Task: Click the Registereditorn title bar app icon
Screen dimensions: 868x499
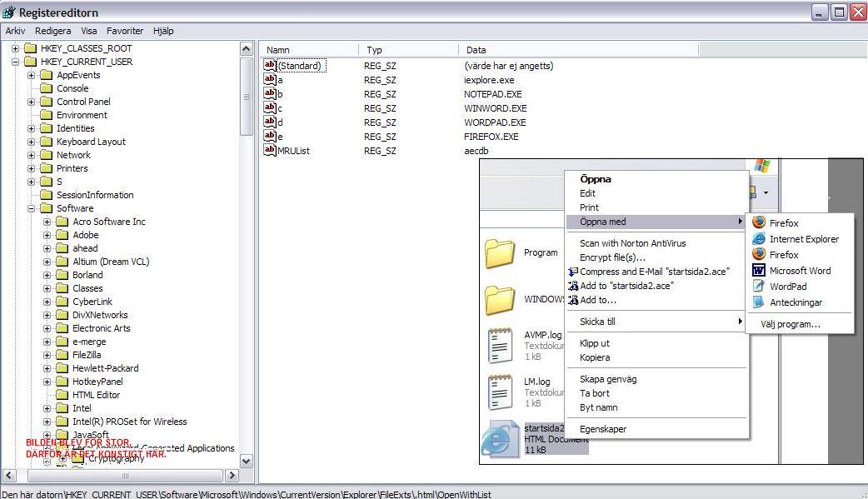Action: pyautogui.click(x=9, y=12)
